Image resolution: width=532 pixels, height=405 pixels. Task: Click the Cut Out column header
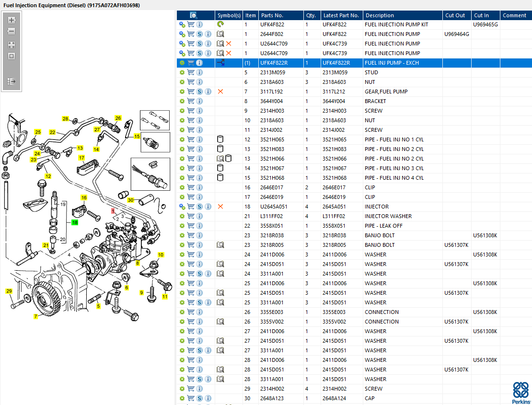point(457,15)
